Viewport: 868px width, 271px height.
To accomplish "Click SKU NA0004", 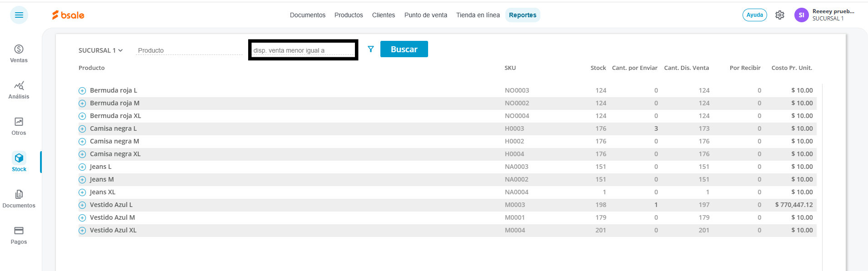I will 517,192.
